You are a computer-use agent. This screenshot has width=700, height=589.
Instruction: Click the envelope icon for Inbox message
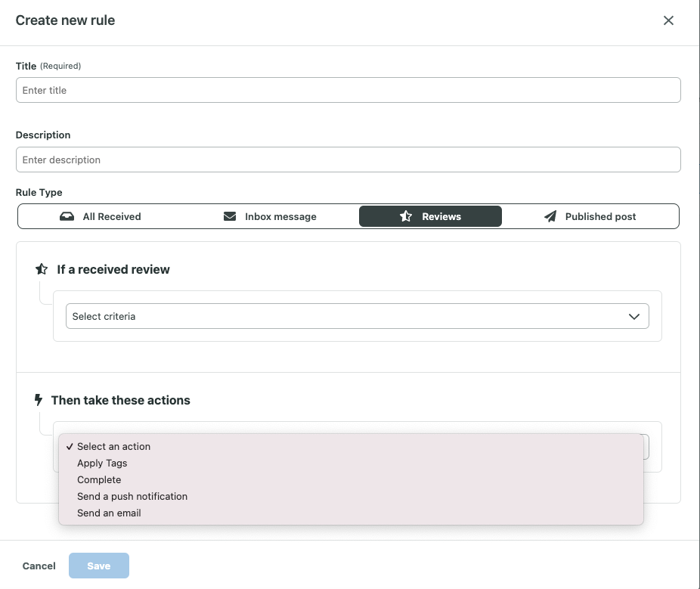pos(230,216)
